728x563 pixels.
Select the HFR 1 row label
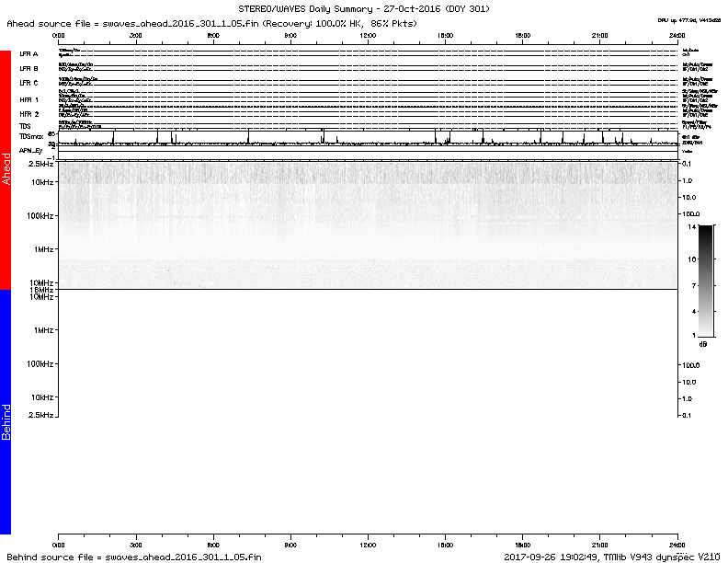coord(29,99)
